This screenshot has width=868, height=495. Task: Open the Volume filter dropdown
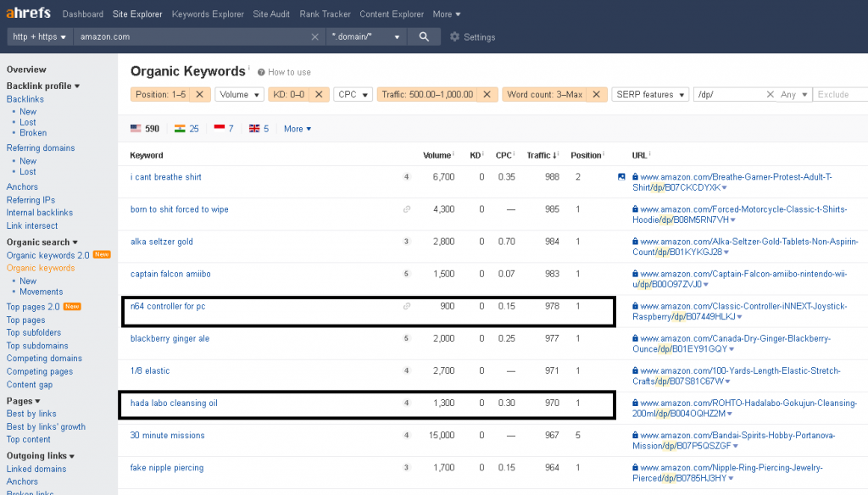pyautogui.click(x=239, y=95)
